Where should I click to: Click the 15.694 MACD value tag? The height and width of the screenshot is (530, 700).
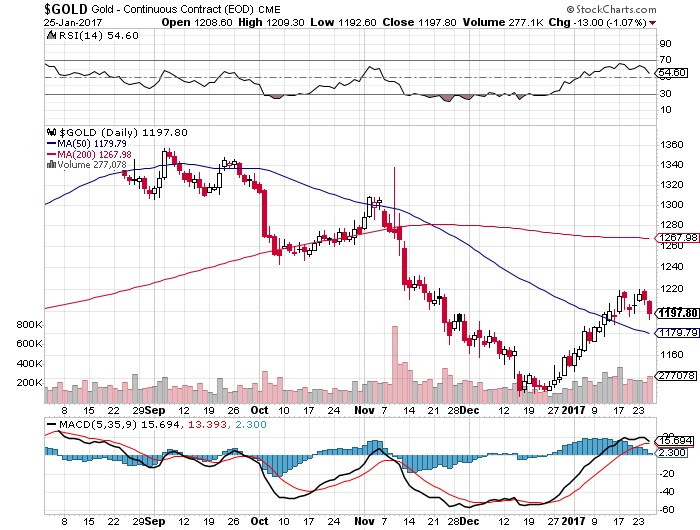pyautogui.click(x=676, y=441)
